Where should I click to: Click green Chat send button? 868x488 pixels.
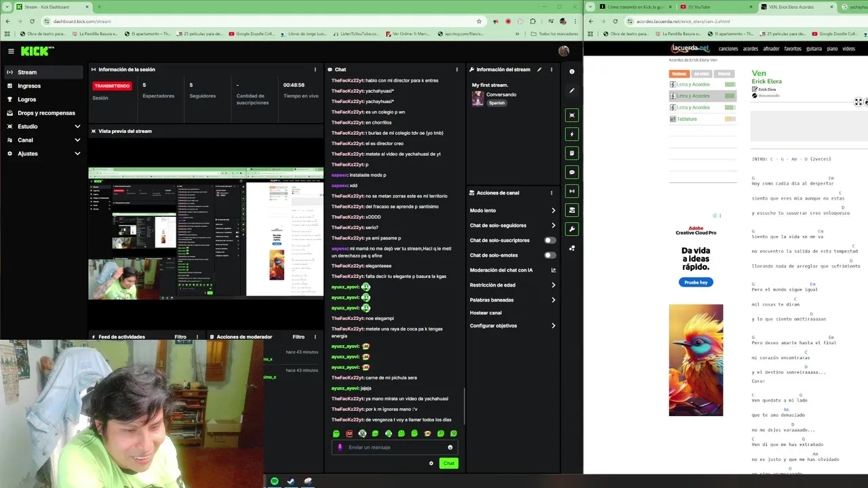pyautogui.click(x=449, y=464)
